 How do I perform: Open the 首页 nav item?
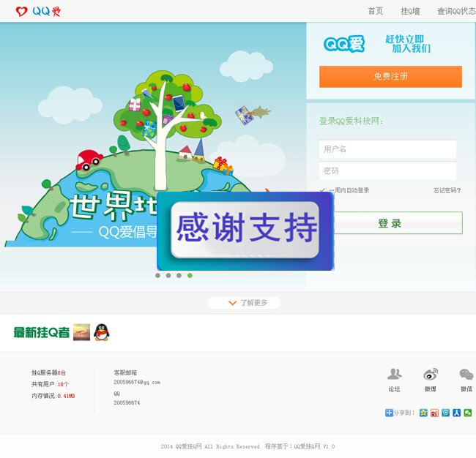376,11
